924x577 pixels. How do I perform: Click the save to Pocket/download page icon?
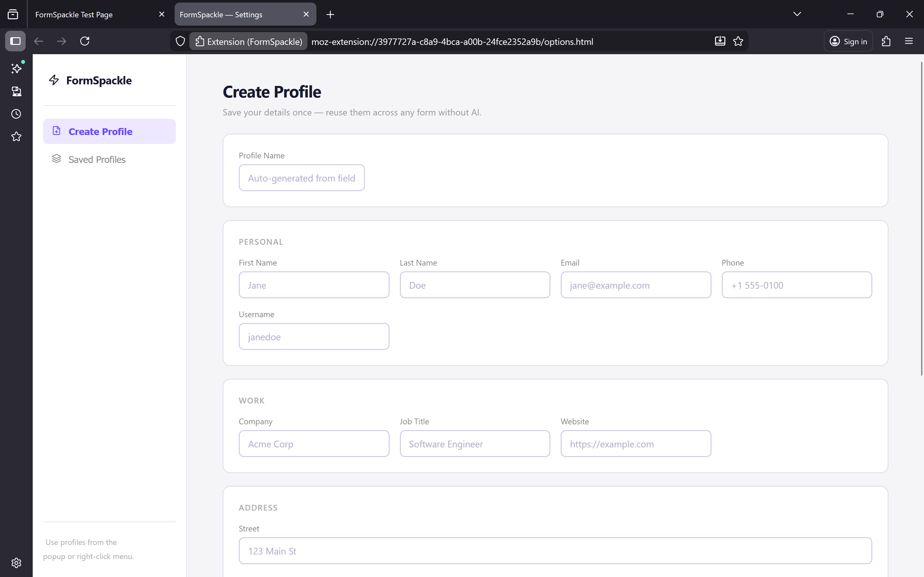[x=720, y=41]
